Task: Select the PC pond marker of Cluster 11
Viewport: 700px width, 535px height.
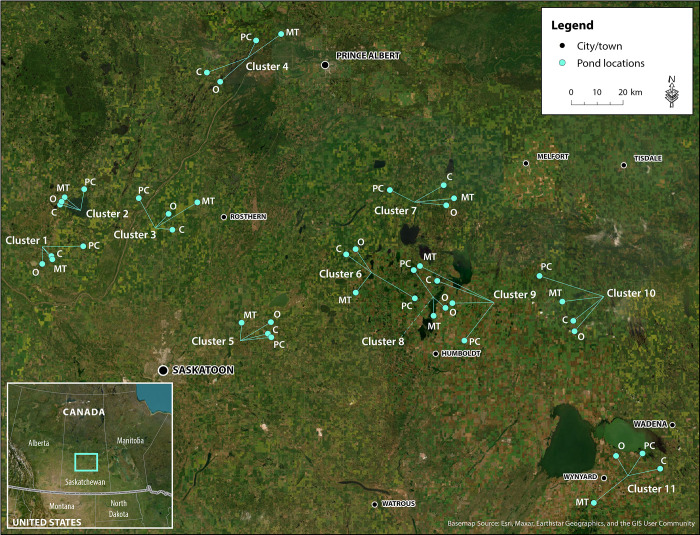Action: point(642,453)
